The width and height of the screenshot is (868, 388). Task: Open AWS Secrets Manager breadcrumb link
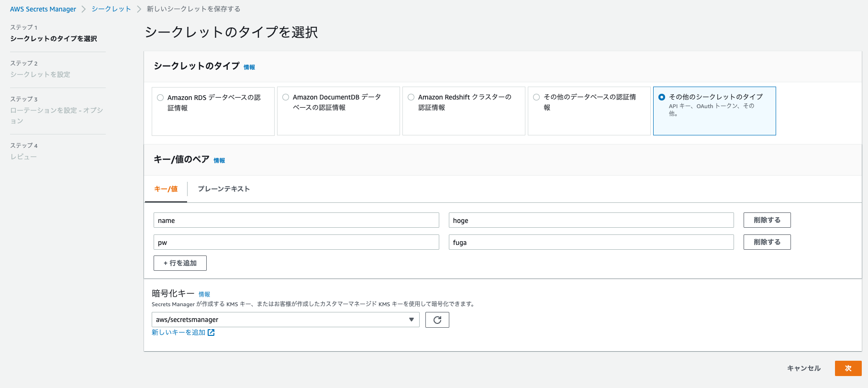[x=43, y=9]
